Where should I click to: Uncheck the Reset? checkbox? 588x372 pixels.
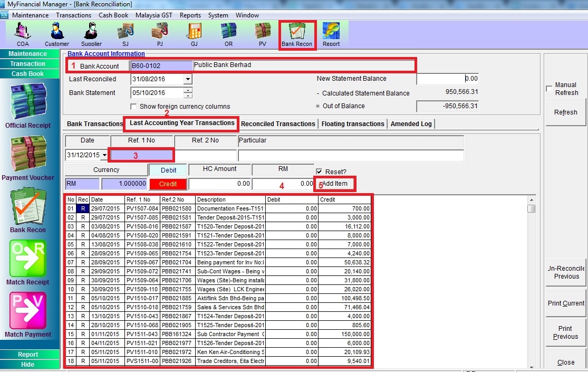tap(319, 172)
